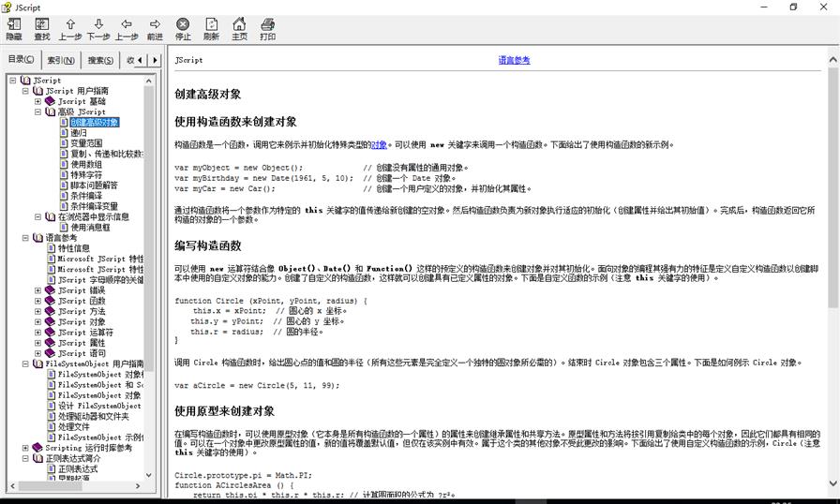Collapse the 高级 JScript node

[38, 111]
